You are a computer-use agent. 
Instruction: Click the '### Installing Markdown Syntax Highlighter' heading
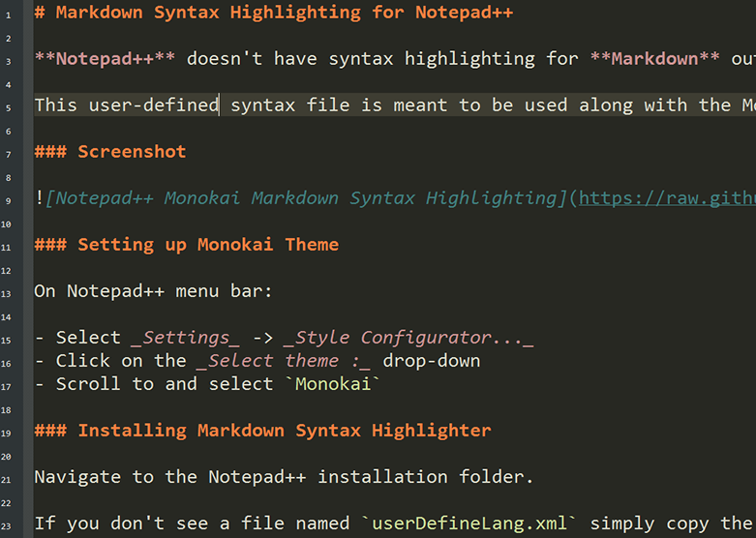click(x=262, y=431)
